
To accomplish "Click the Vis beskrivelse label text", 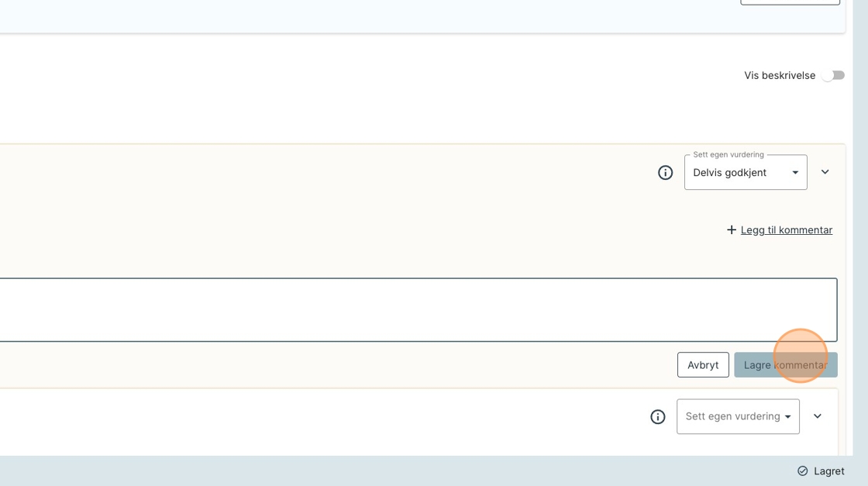I will click(x=780, y=75).
